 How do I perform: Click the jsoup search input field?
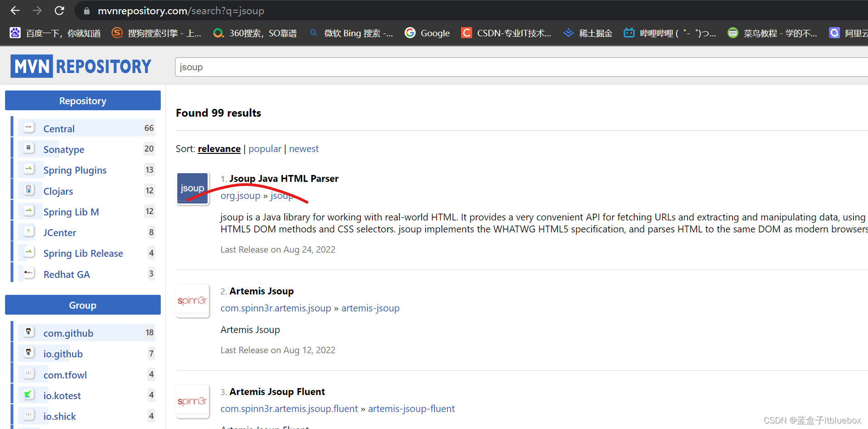[521, 67]
